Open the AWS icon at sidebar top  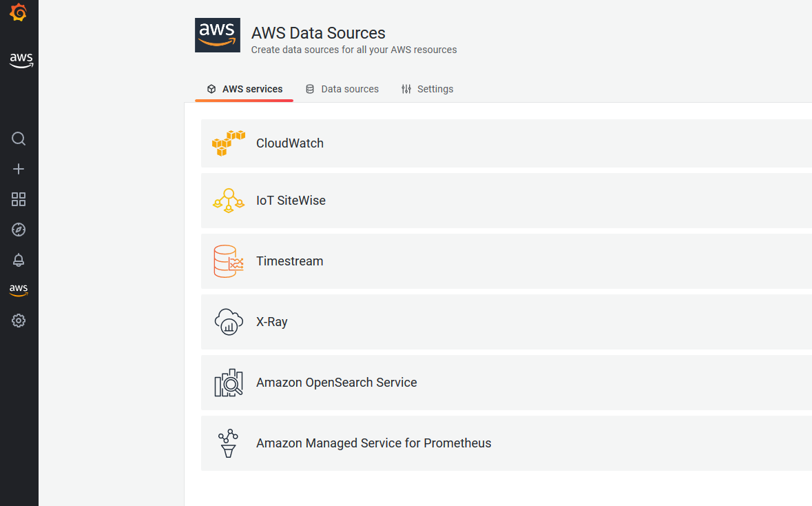(x=21, y=61)
